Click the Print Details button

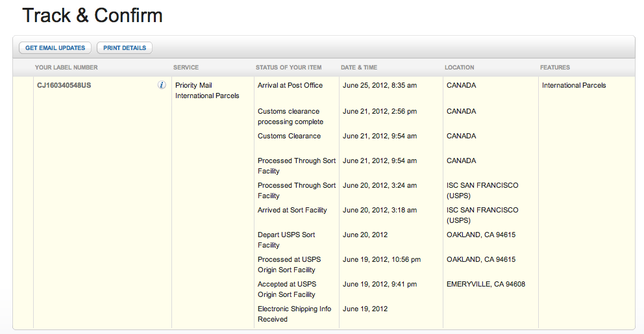(125, 47)
